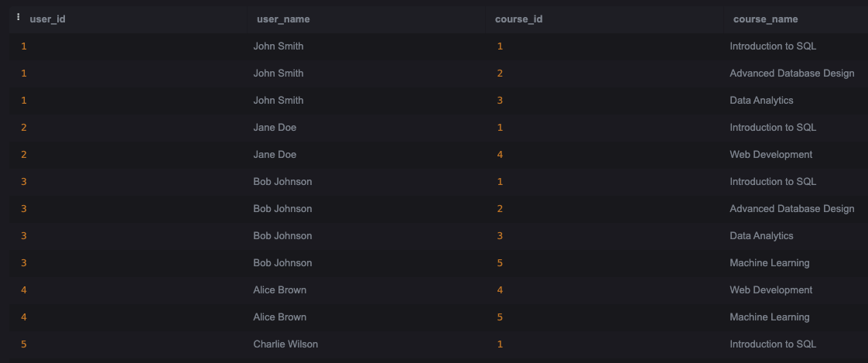This screenshot has width=868, height=363.
Task: Select course_id 4 in Jane Doe's row
Action: (500, 154)
